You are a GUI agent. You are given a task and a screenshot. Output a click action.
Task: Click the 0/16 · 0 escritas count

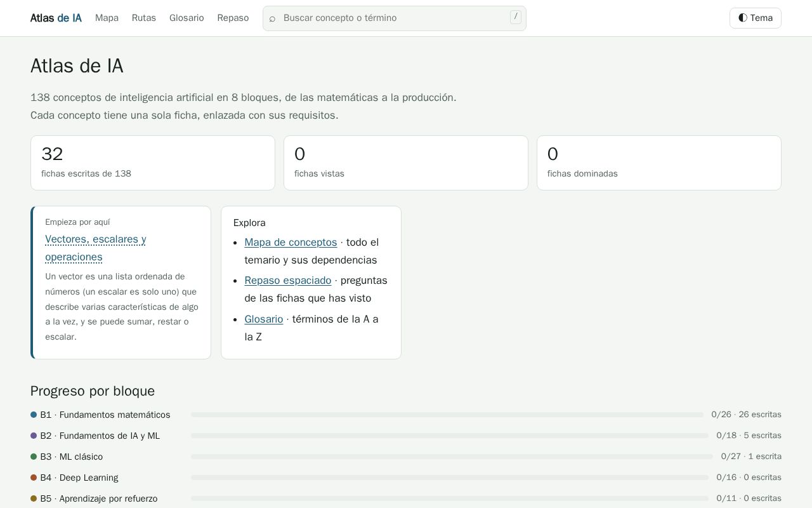[749, 478]
